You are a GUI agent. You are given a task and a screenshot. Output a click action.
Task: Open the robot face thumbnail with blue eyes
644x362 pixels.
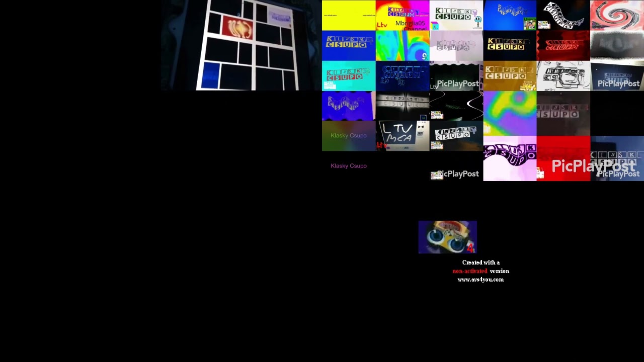click(x=447, y=237)
